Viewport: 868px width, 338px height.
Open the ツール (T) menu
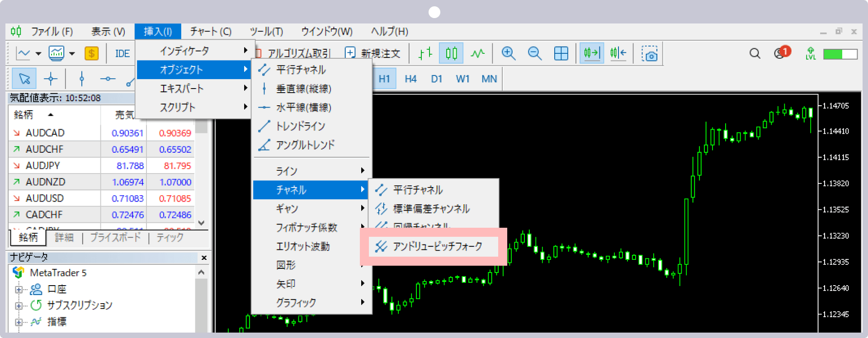point(266,32)
